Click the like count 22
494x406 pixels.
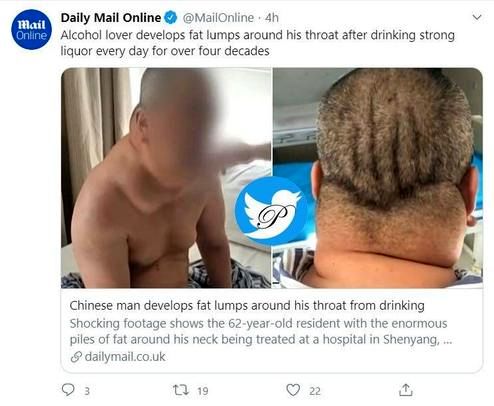315,391
